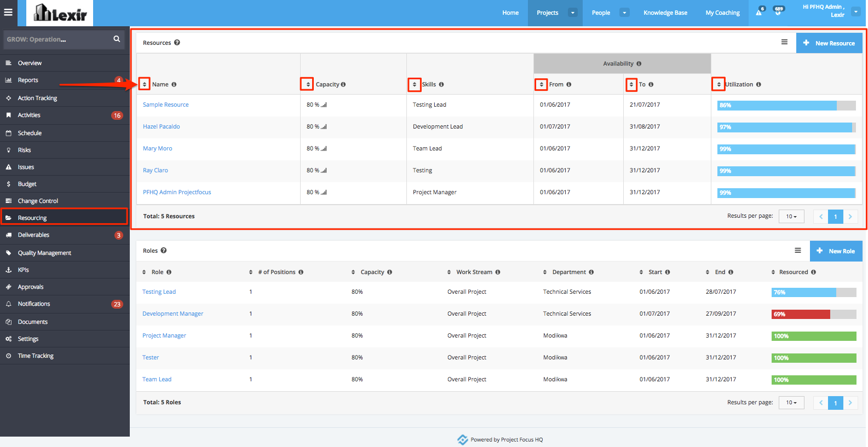This screenshot has height=447, width=868.
Task: Click capacity chart icon for Hazel Pacaldo
Action: pos(324,126)
